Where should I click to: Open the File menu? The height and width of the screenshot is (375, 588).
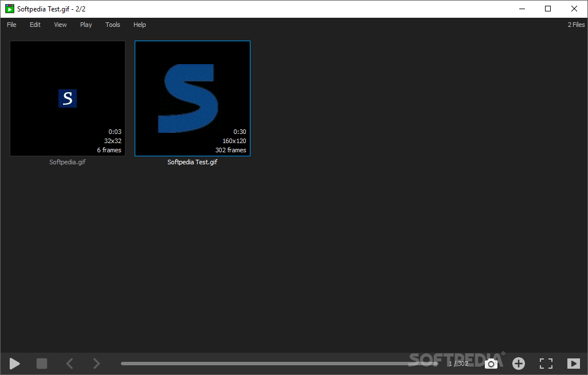(x=11, y=25)
